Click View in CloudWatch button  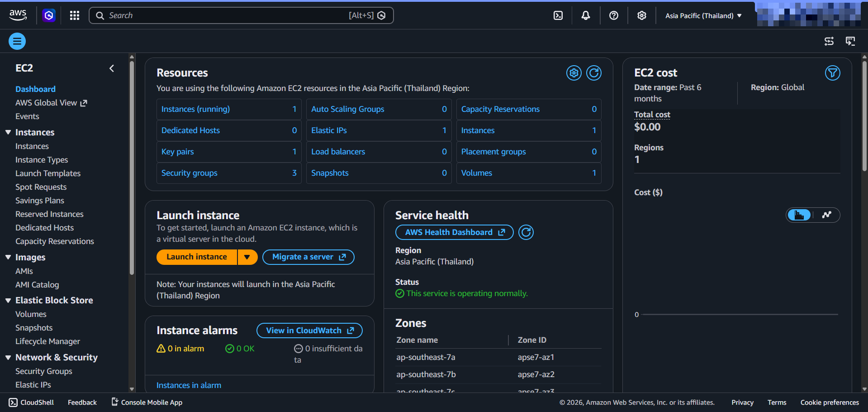pos(309,331)
